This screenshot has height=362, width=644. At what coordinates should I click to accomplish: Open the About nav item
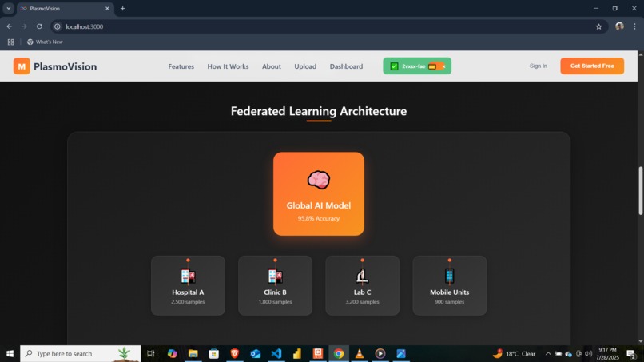272,66
